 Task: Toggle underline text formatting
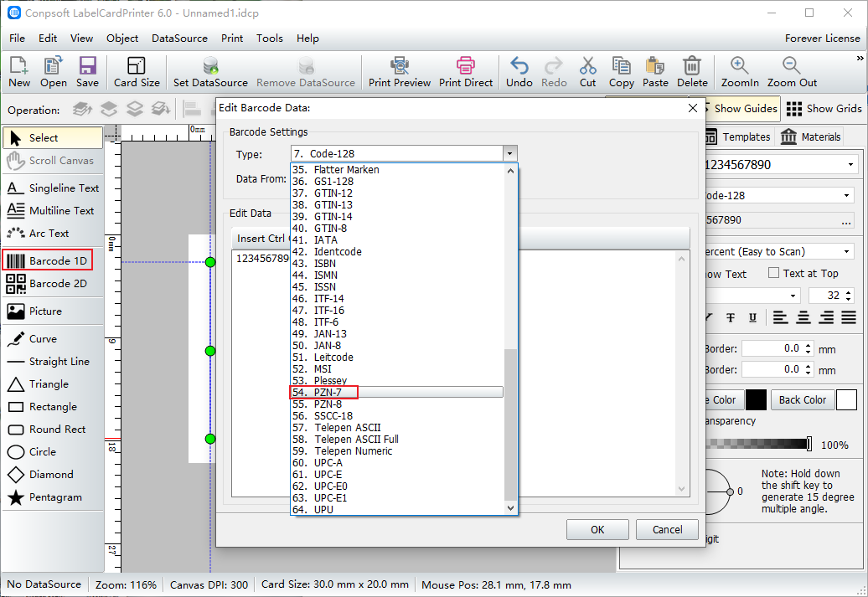[x=752, y=317]
